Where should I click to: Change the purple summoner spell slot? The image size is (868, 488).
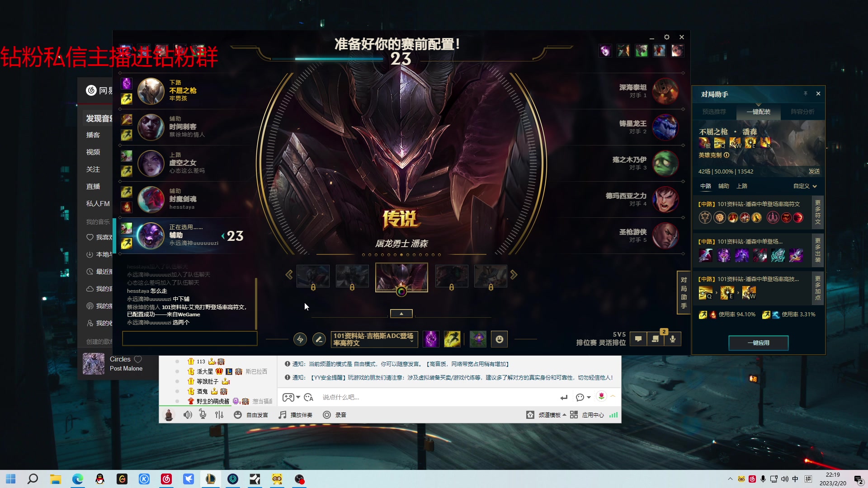pyautogui.click(x=431, y=339)
